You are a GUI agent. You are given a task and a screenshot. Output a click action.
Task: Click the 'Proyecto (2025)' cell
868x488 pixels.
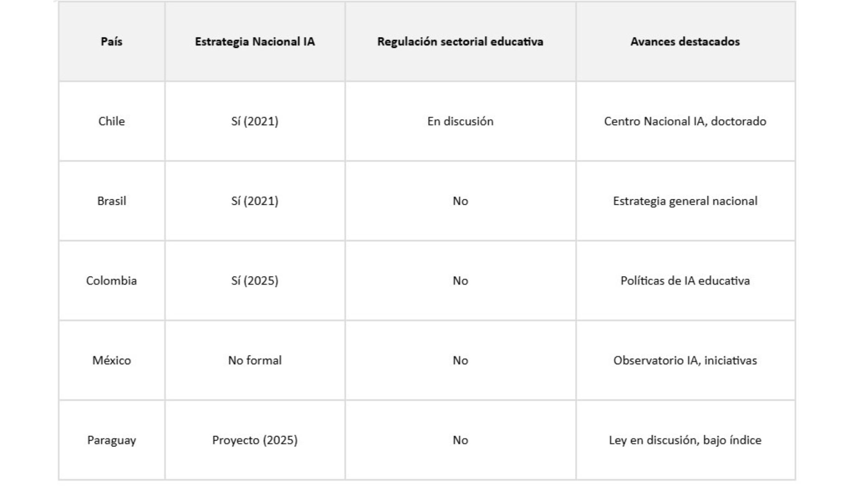255,440
